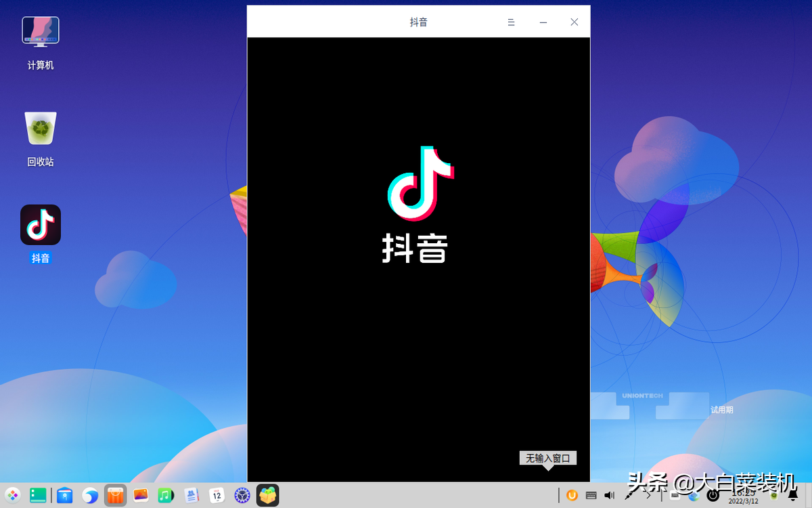The height and width of the screenshot is (508, 812).
Task: Click the 抖音 window title text
Action: 419,22
